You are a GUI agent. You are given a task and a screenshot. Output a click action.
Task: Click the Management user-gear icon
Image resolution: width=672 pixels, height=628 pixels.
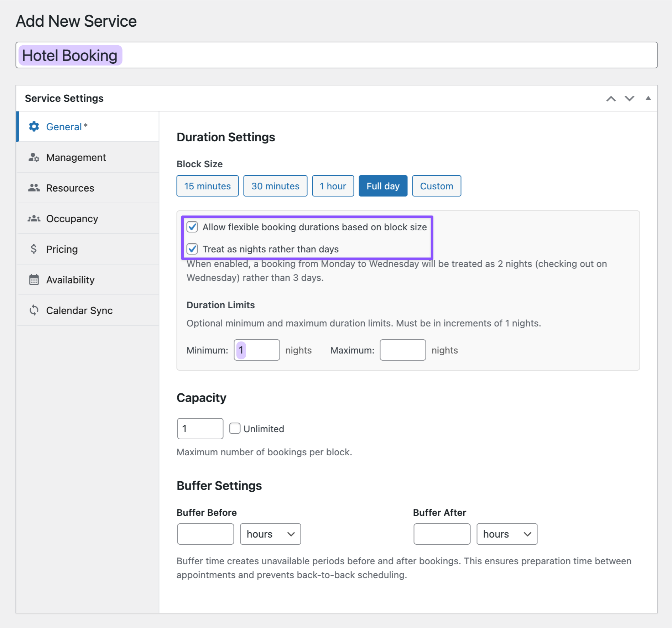[34, 157]
